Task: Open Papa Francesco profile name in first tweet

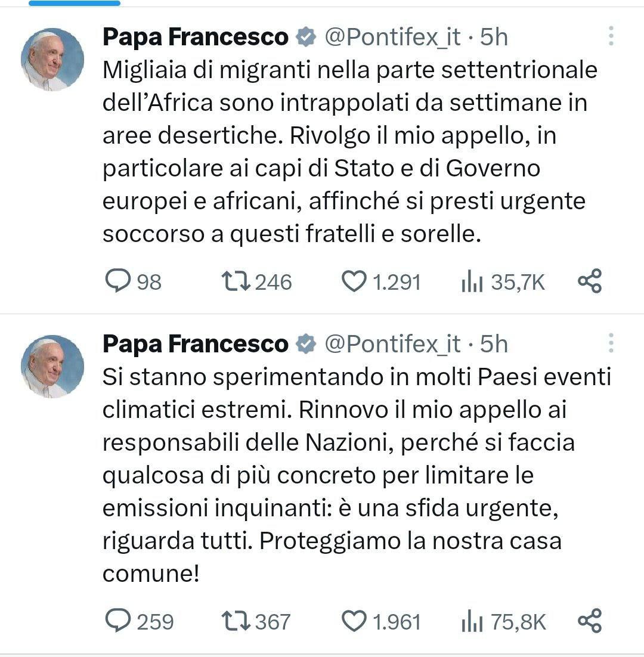Action: (195, 38)
